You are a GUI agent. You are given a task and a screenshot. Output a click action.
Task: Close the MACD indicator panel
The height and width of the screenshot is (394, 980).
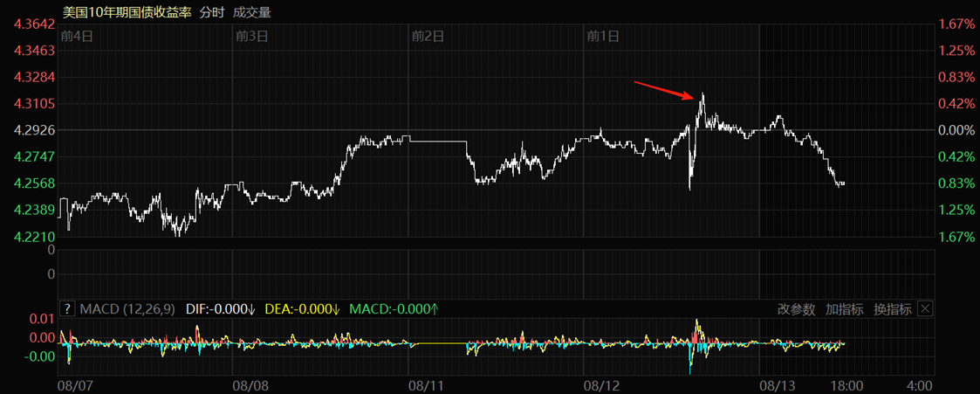(x=926, y=308)
